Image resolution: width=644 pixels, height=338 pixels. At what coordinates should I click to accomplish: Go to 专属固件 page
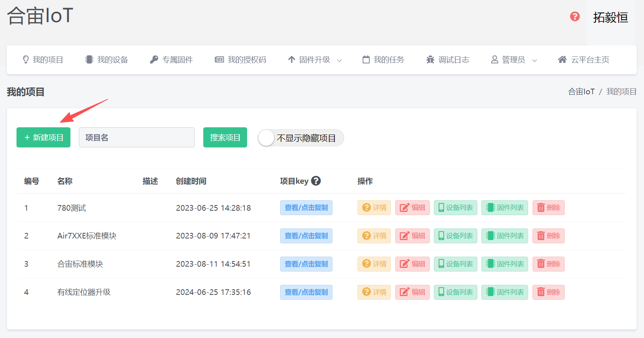(x=171, y=60)
